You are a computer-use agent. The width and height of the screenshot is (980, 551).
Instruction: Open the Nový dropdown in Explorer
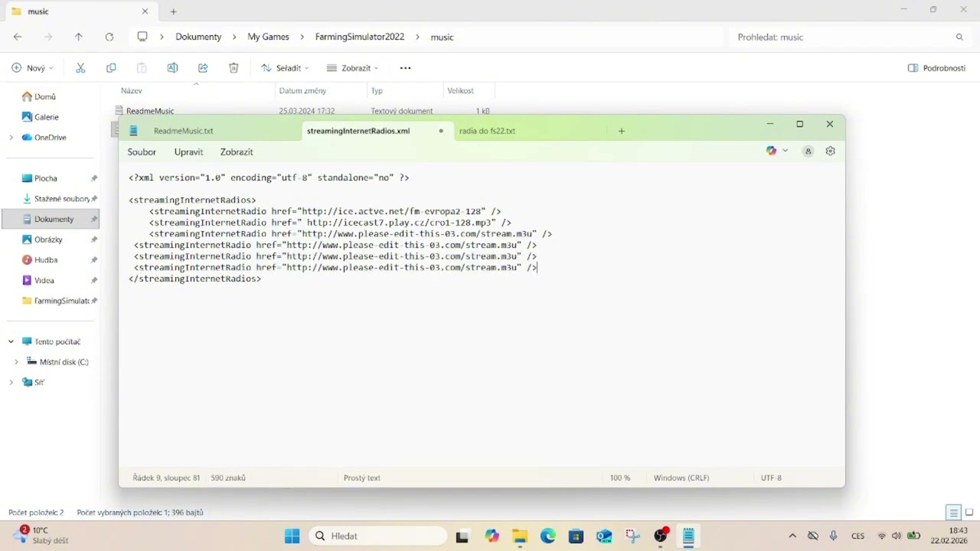(x=32, y=68)
